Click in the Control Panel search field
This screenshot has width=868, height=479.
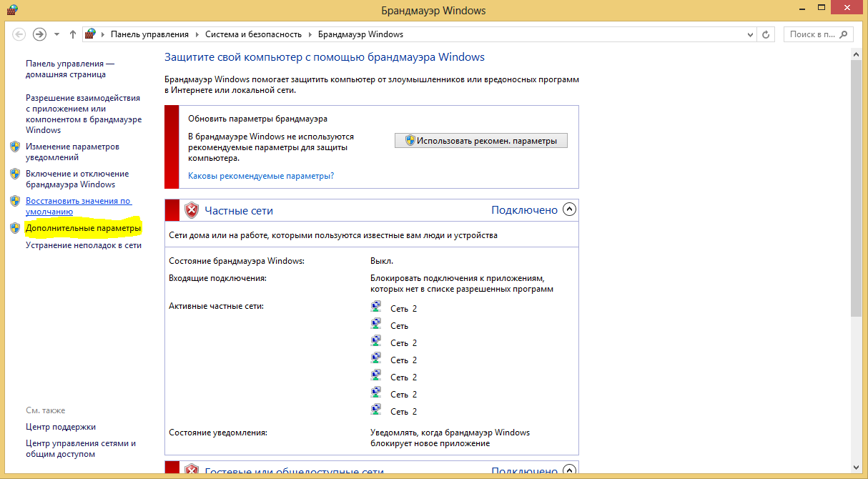coord(812,34)
